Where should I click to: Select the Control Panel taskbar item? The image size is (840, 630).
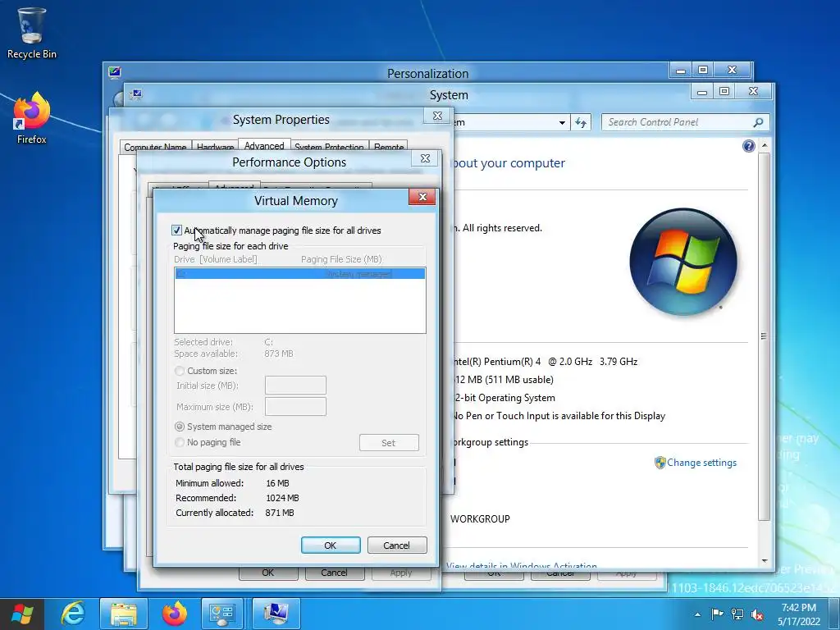coord(222,614)
